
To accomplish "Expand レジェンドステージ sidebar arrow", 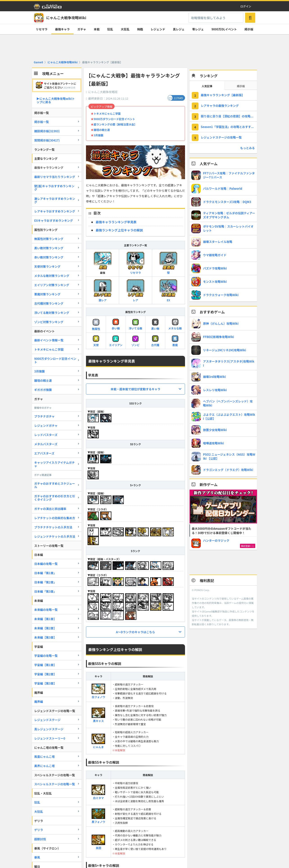I will click(78, 720).
